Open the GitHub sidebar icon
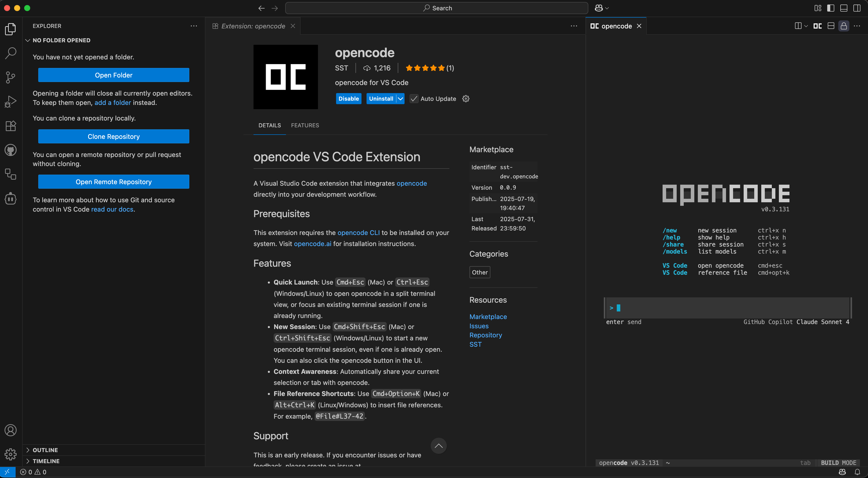Screen dimensions: 868x478 10,150
